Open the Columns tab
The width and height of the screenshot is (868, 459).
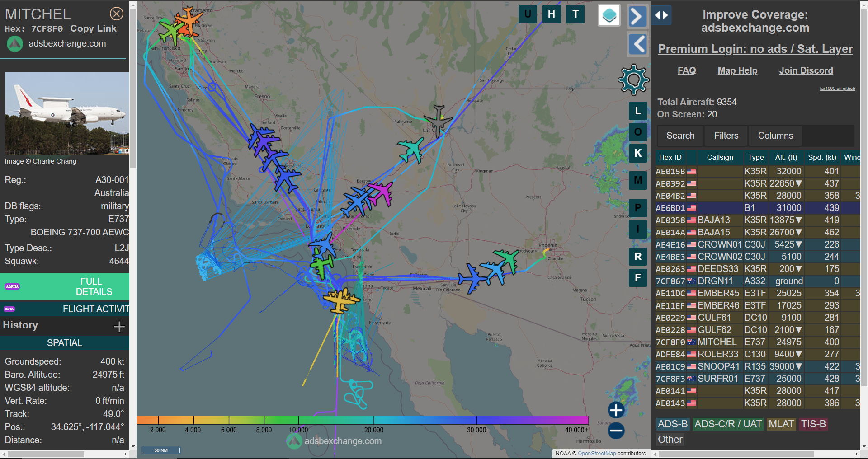point(775,136)
